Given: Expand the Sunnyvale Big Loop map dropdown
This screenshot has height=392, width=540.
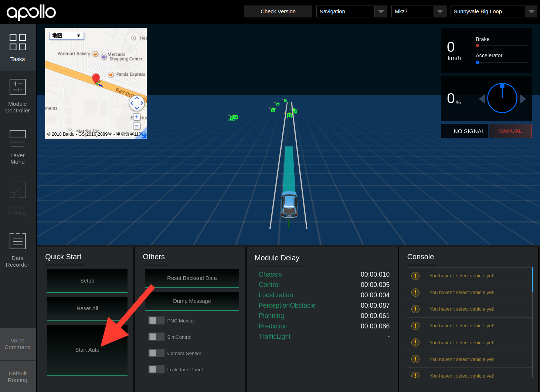Looking at the screenshot, I should (531, 11).
